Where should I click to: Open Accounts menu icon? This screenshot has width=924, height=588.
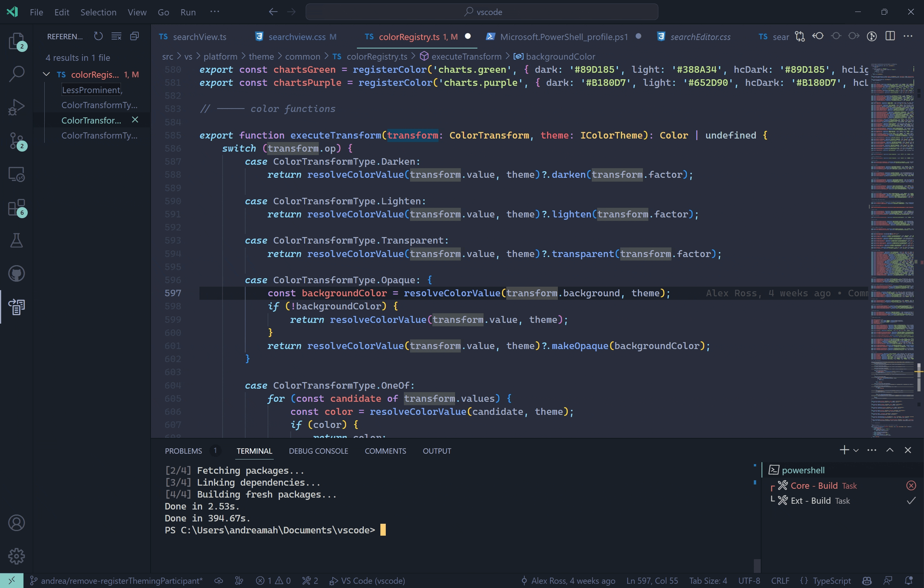point(17,523)
